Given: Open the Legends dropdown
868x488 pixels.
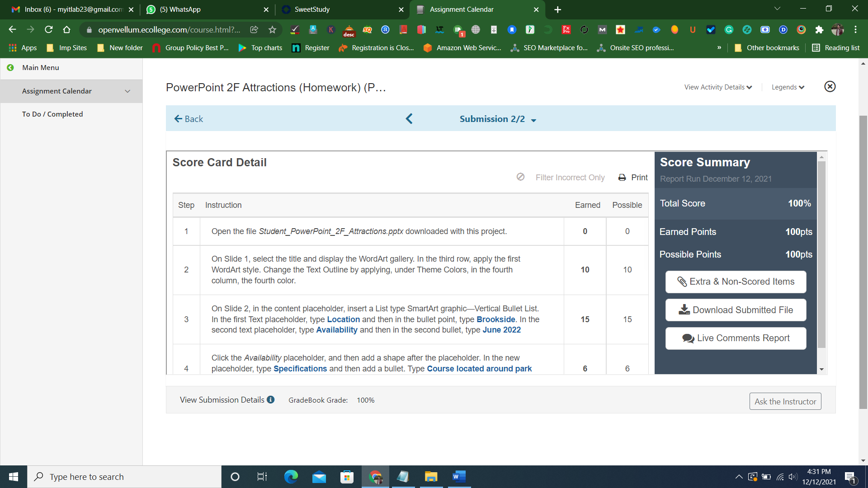Looking at the screenshot, I should click(788, 87).
